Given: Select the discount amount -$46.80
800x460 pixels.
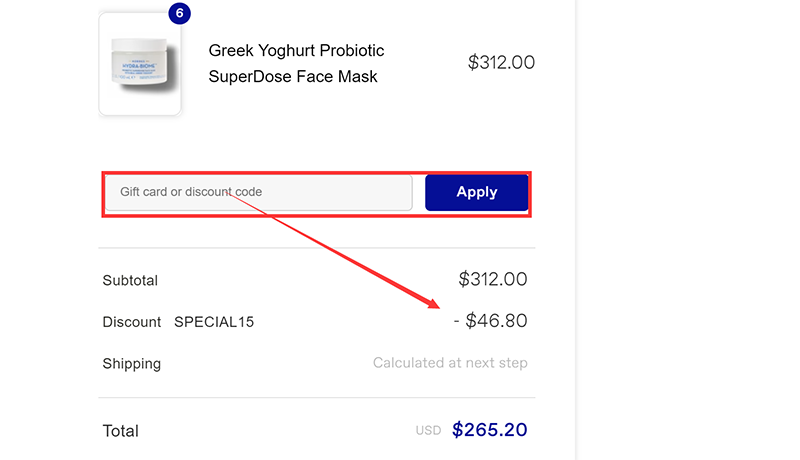Looking at the screenshot, I should point(490,321).
